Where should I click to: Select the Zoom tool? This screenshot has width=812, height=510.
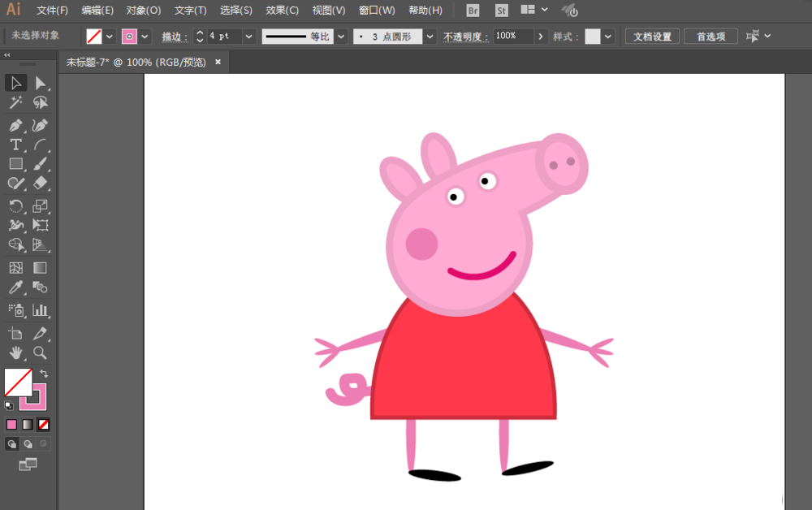click(x=41, y=353)
